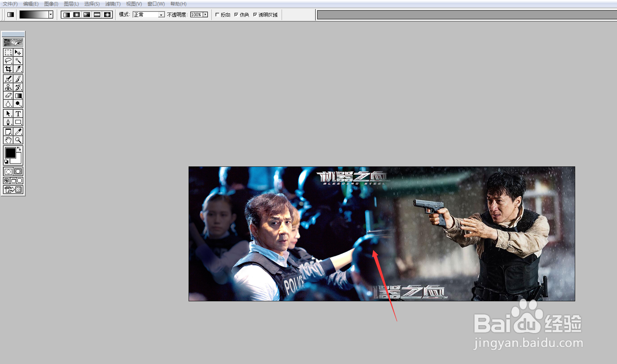Image resolution: width=617 pixels, height=364 pixels.
Task: Switch to Quick Mask Mode editing
Action: click(x=18, y=172)
